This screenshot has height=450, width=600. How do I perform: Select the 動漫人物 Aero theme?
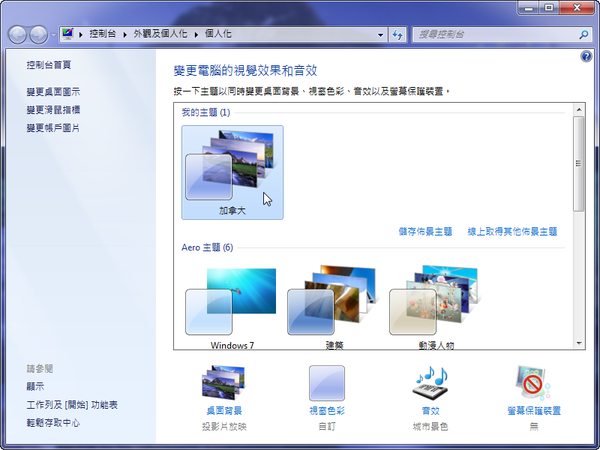click(x=436, y=306)
